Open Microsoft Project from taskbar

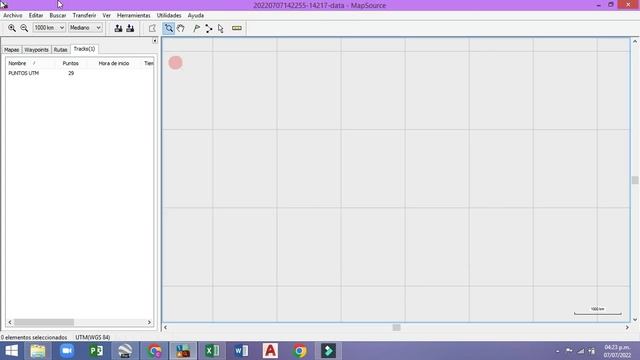coord(96,351)
